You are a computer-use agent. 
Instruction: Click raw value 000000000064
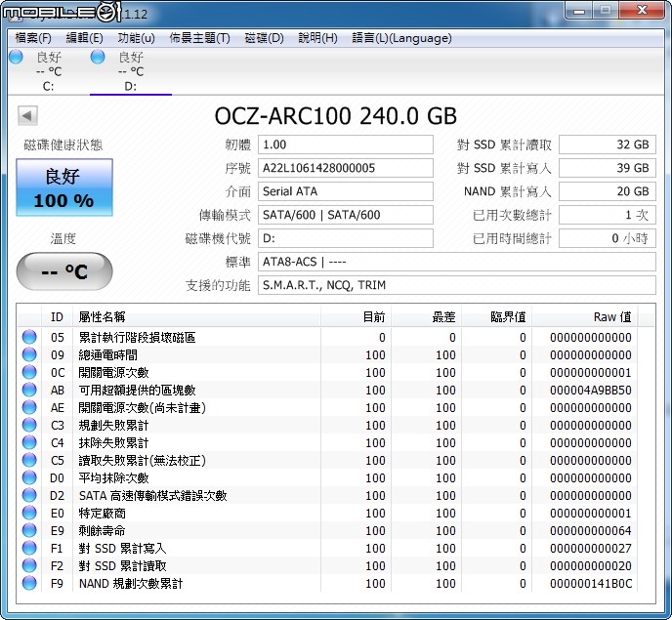(x=591, y=531)
